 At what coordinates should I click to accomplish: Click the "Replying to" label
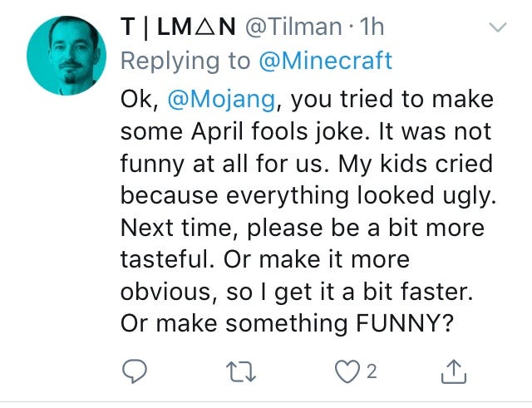[x=185, y=61]
